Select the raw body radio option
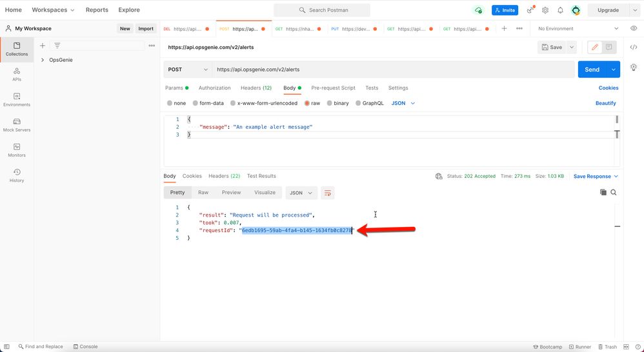Image resolution: width=644 pixels, height=352 pixels. (x=307, y=103)
